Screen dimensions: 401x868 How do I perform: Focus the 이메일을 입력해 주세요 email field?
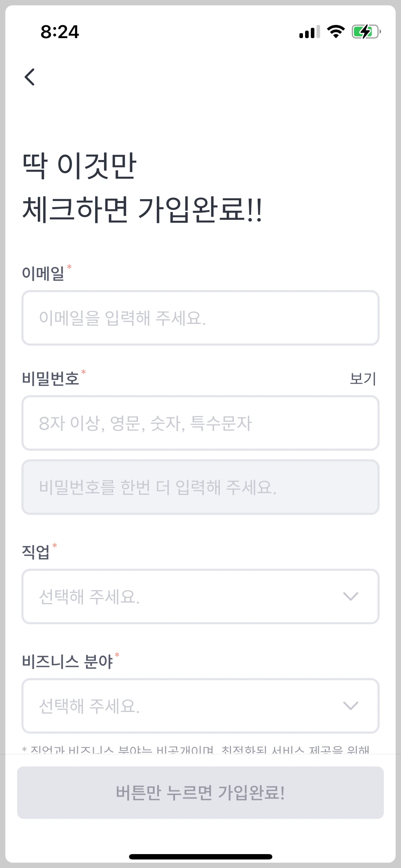(x=200, y=318)
